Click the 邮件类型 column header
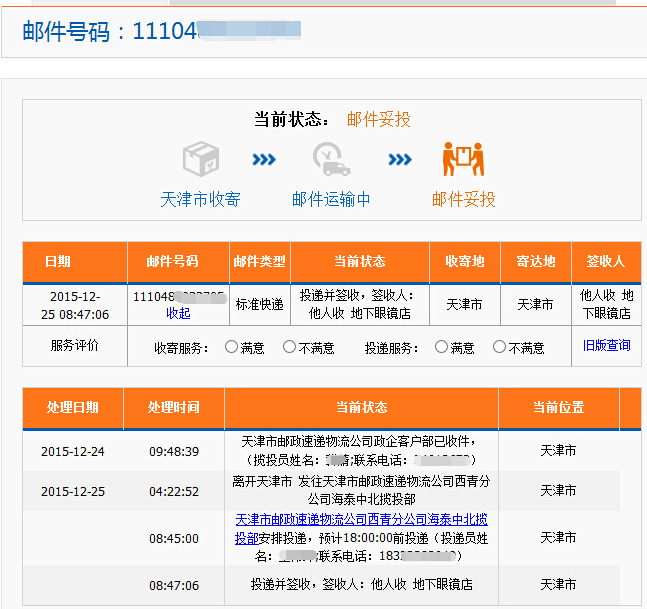Image resolution: width=647 pixels, height=609 pixels. [259, 262]
